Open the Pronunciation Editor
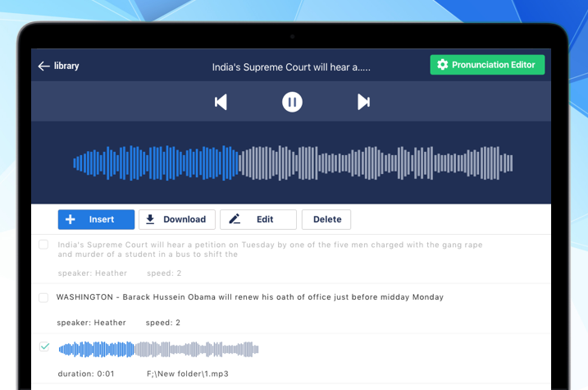Viewport: 588px width, 390px height. pyautogui.click(x=487, y=65)
